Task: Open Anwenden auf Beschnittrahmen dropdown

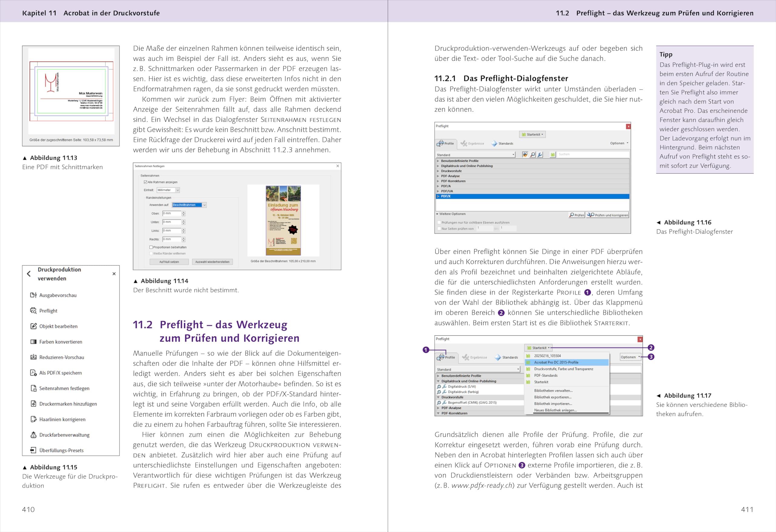Action: (189, 205)
